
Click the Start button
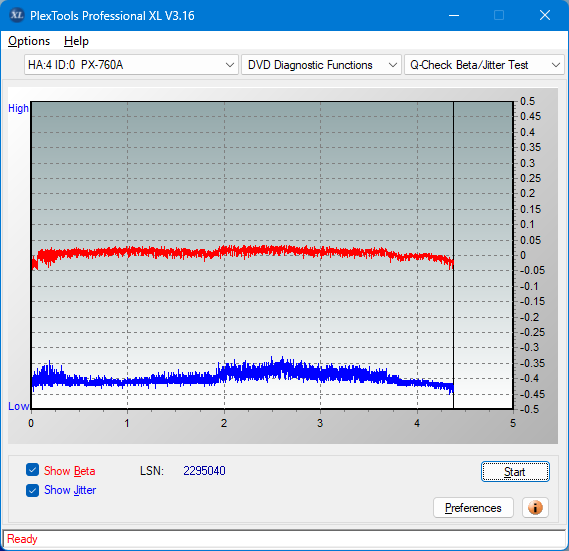515,472
